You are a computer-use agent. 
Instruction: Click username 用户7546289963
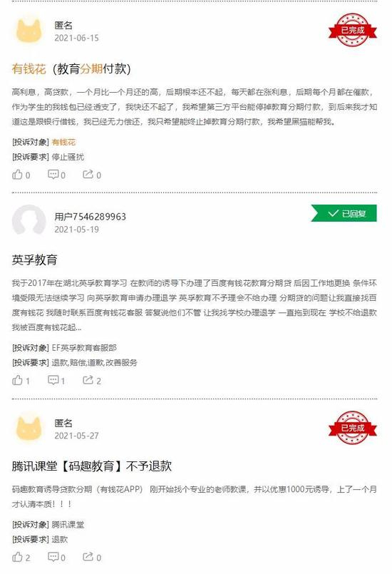click(90, 217)
